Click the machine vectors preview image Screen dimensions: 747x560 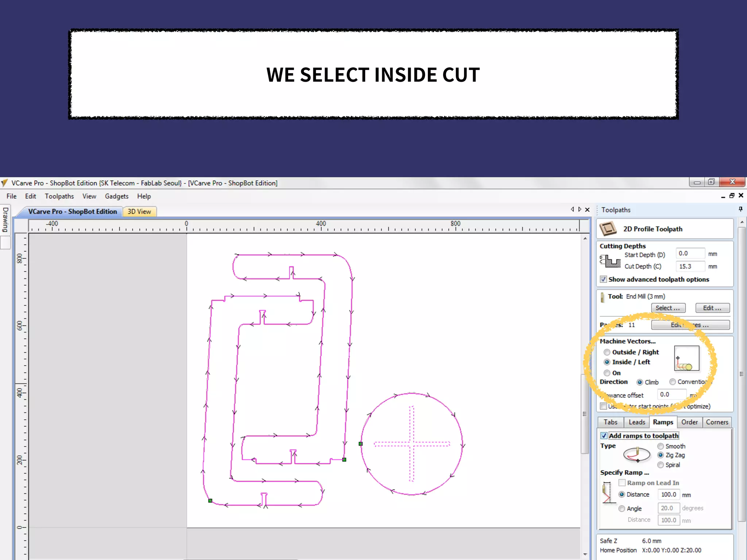(x=686, y=358)
